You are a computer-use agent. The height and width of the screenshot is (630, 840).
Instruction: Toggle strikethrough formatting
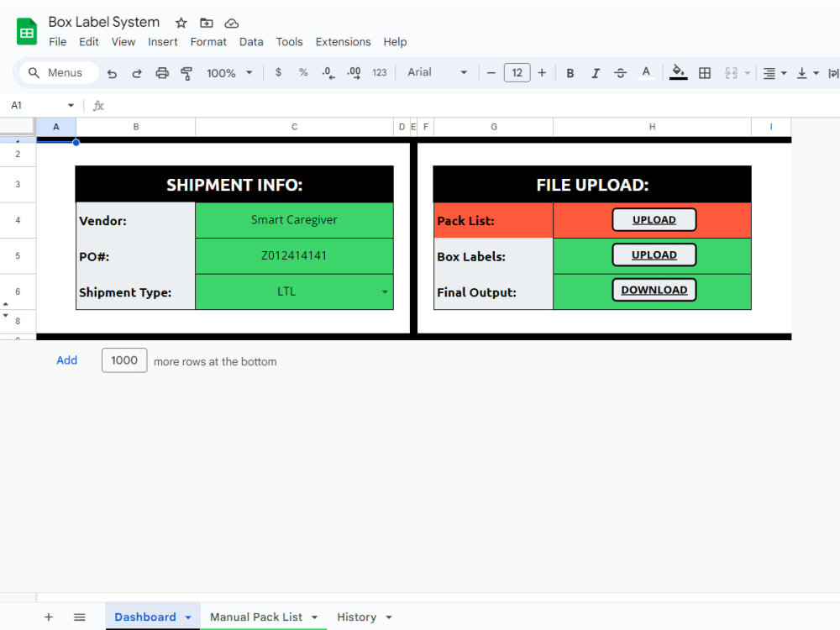621,73
